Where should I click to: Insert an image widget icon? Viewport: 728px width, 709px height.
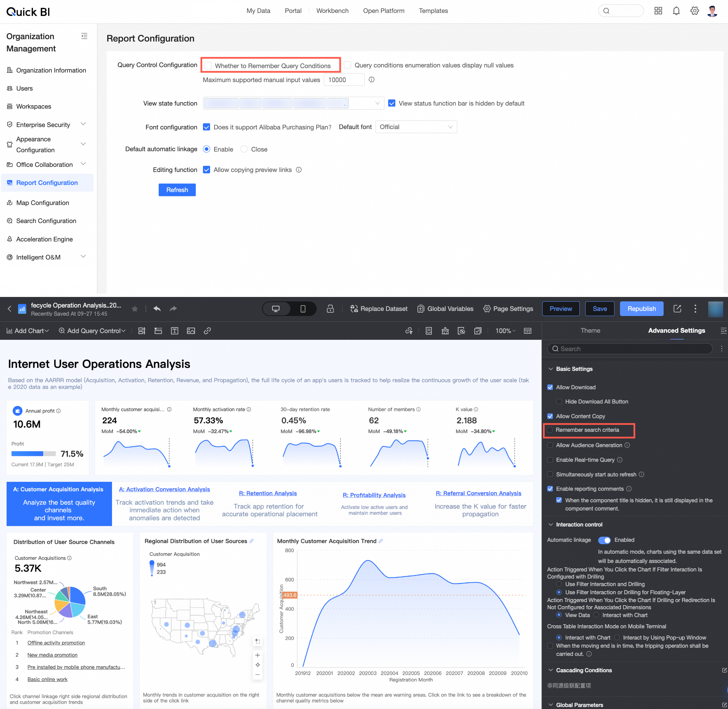pyautogui.click(x=191, y=331)
